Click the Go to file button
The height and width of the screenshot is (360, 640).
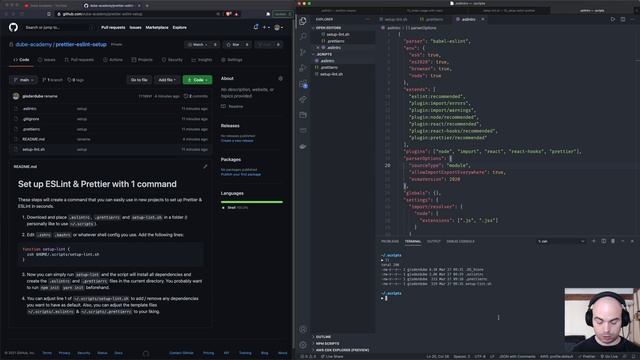[x=139, y=80]
